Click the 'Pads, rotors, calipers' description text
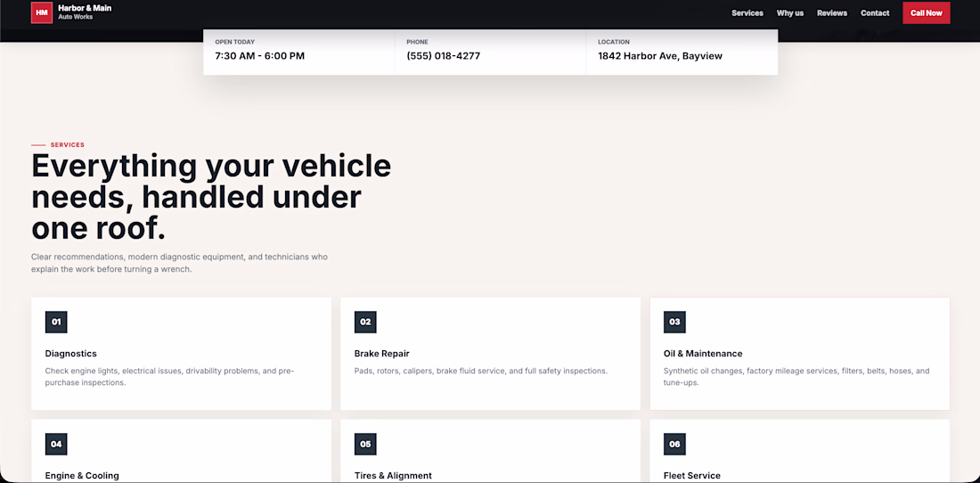This screenshot has height=483, width=980. [480, 371]
